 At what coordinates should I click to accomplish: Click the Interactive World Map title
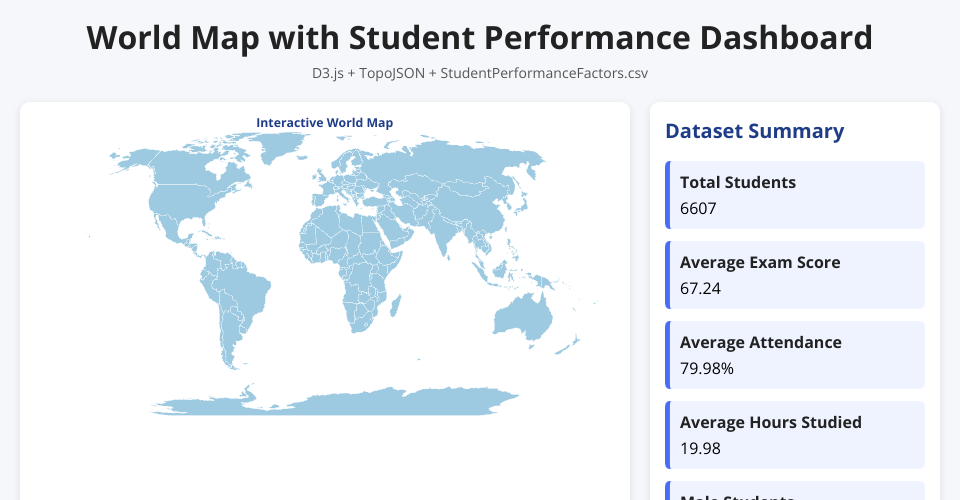(324, 122)
